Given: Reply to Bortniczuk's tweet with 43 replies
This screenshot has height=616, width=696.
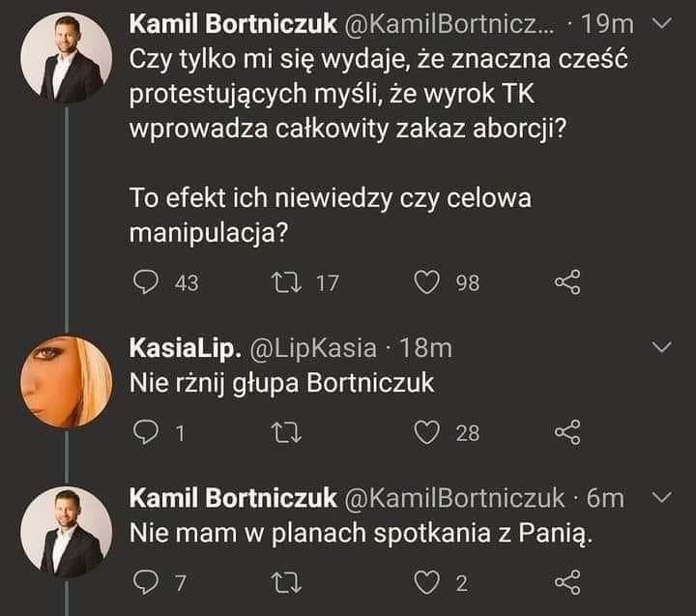Looking at the screenshot, I should pos(145,282).
